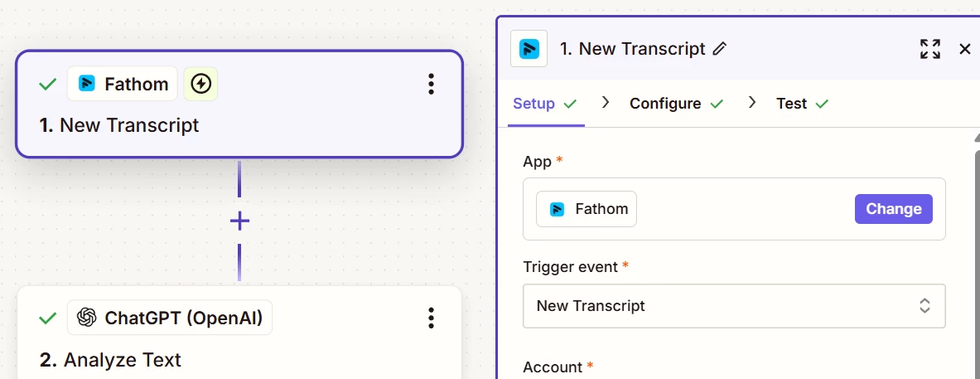Click the 'Account' field label
980x379 pixels.
pyautogui.click(x=553, y=367)
